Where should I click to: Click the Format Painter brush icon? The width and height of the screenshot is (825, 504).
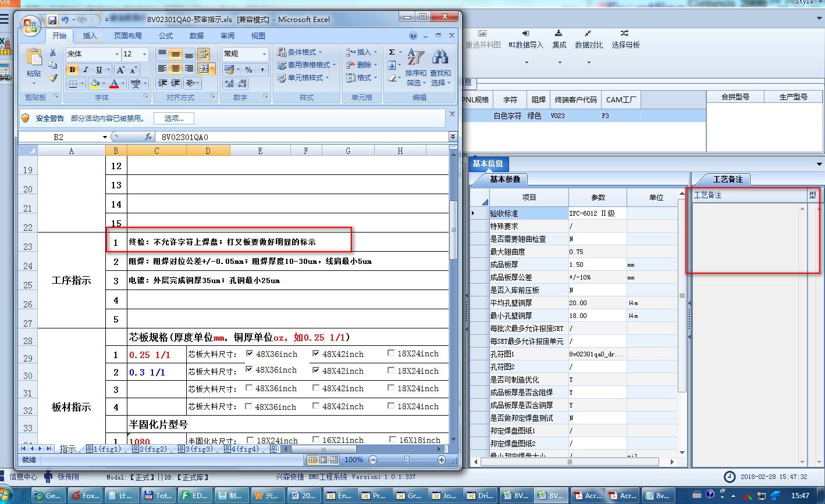tap(53, 78)
